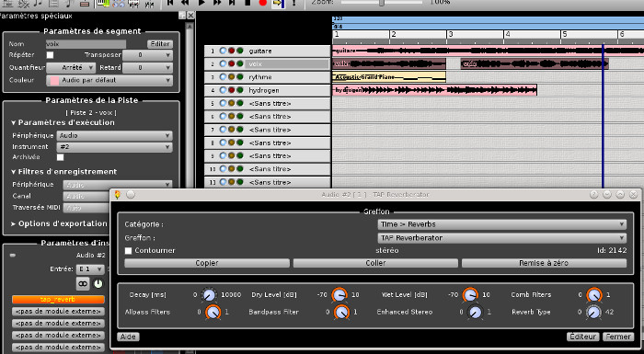This screenshot has height=354, width=644.
Task: Click the orange tap_reverb plugin slot
Action: [x=58, y=300]
